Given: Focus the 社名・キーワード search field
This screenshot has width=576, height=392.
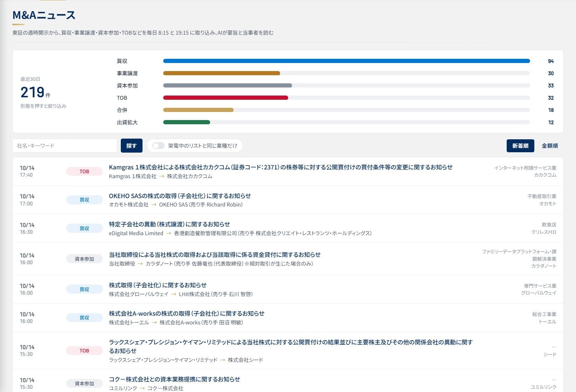Looking at the screenshot, I should click(65, 146).
